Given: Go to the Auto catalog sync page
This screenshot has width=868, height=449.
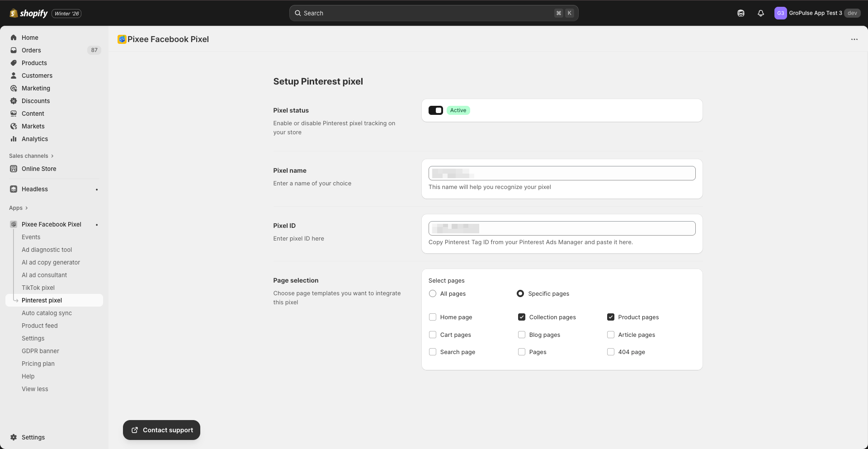Looking at the screenshot, I should pos(47,313).
